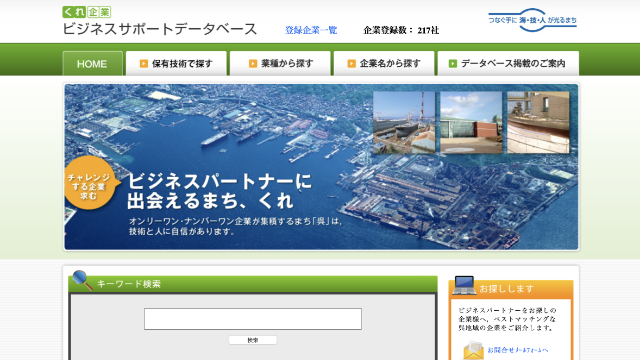640x360 pixels.
Task: Click the くれ企業 green logo
Action: [87, 12]
